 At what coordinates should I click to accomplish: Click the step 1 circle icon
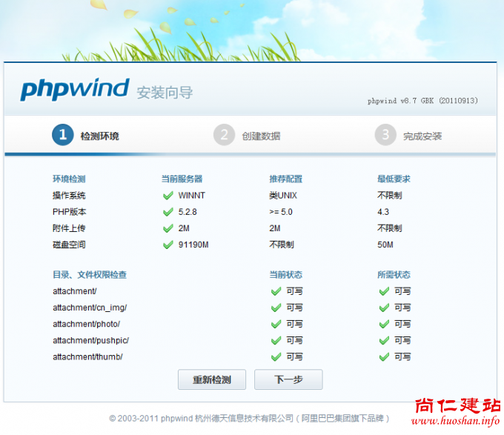pos(62,135)
